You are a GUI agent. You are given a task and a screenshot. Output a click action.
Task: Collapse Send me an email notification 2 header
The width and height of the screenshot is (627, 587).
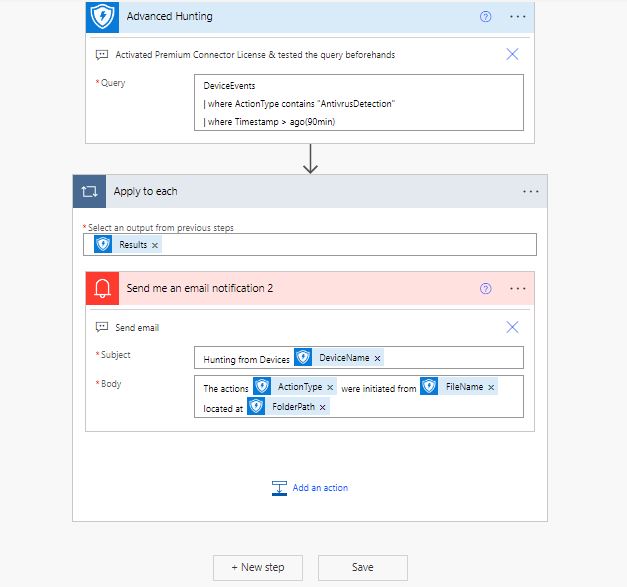(310, 288)
